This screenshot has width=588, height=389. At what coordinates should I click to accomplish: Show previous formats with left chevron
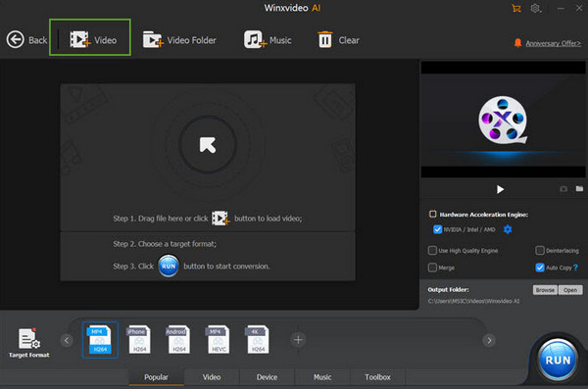(67, 340)
